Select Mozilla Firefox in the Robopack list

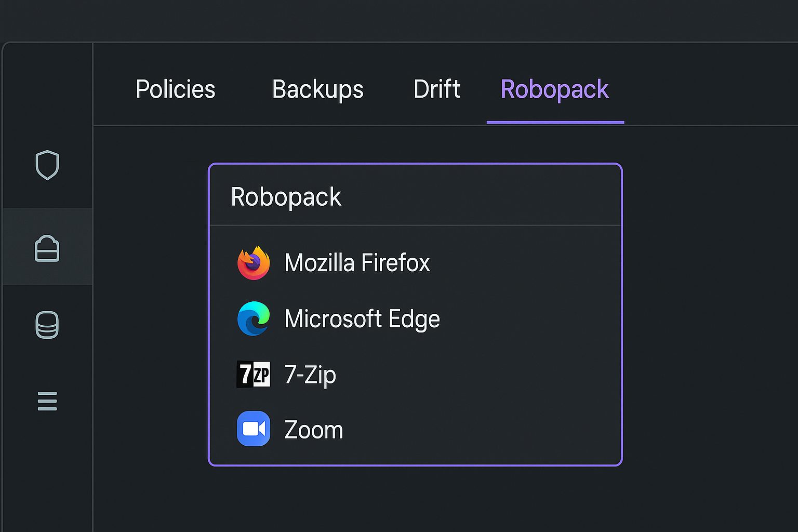pyautogui.click(x=357, y=263)
